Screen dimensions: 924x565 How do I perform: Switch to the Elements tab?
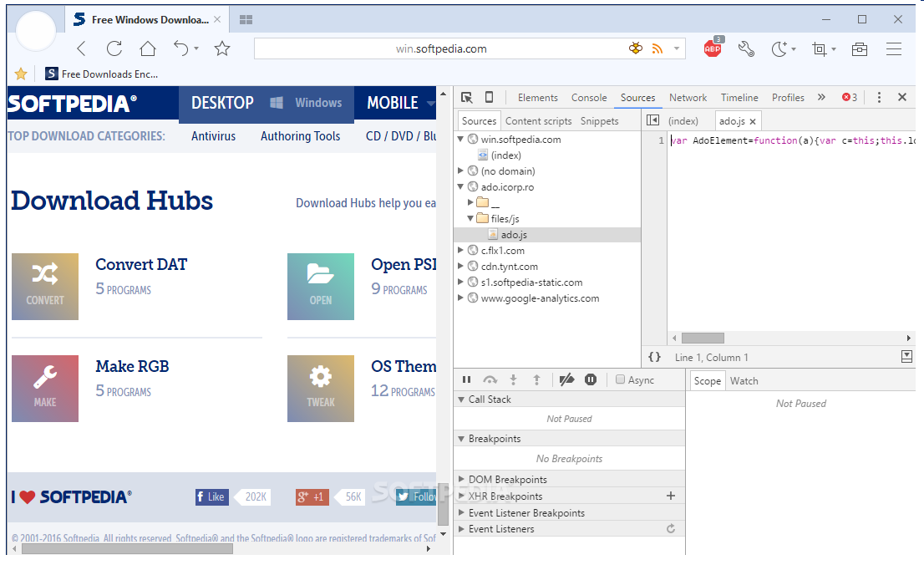(x=537, y=98)
